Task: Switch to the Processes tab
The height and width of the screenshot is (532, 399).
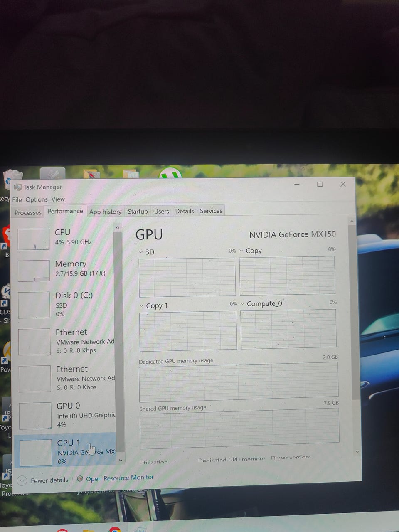Action: (x=28, y=212)
